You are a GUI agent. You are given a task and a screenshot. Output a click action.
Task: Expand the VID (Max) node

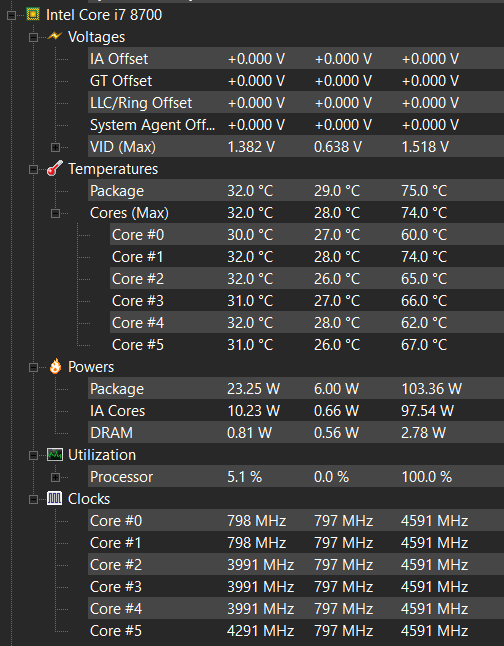click(x=55, y=147)
